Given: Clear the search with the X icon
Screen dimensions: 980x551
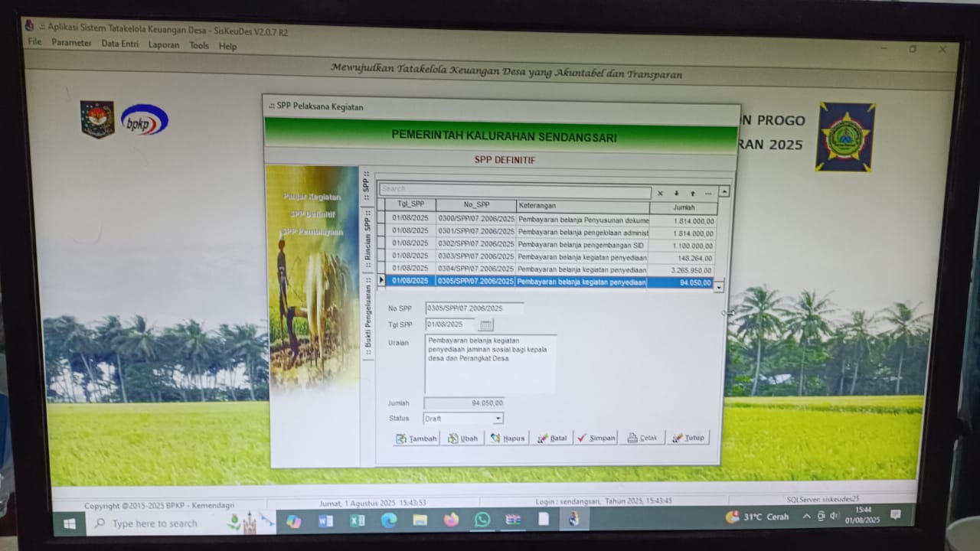Looking at the screenshot, I should (661, 194).
